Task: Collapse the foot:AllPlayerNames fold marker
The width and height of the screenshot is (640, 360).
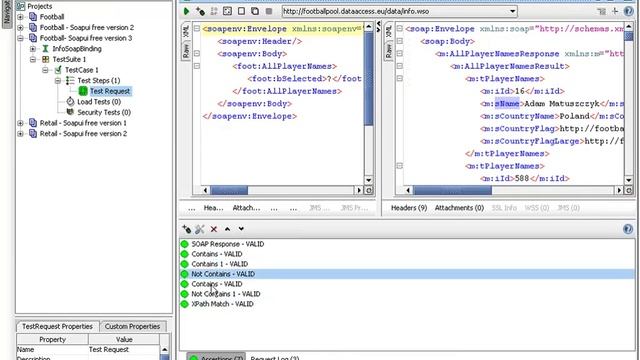Action: pos(197,66)
